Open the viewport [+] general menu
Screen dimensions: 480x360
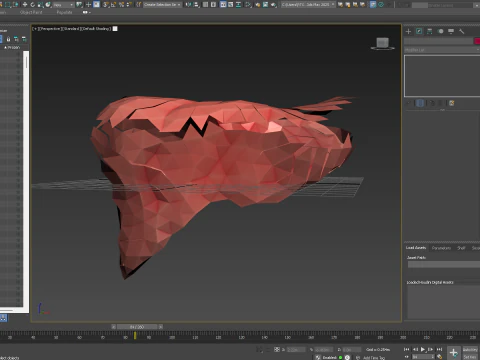point(35,29)
